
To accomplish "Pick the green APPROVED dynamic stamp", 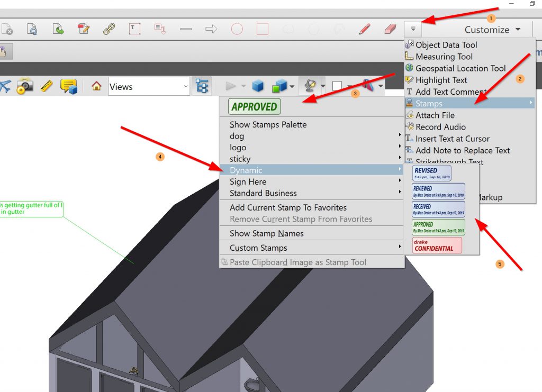I will [x=438, y=227].
